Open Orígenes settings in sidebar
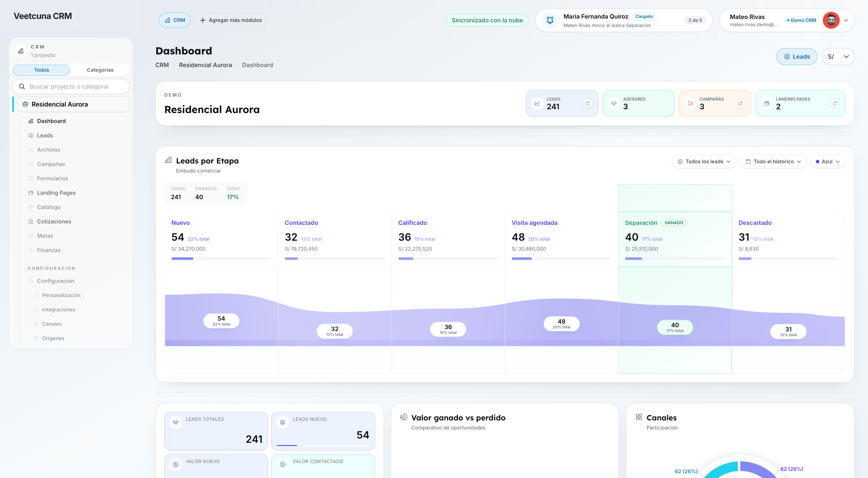Screen dimensions: 868x478 pyautogui.click(x=53, y=338)
